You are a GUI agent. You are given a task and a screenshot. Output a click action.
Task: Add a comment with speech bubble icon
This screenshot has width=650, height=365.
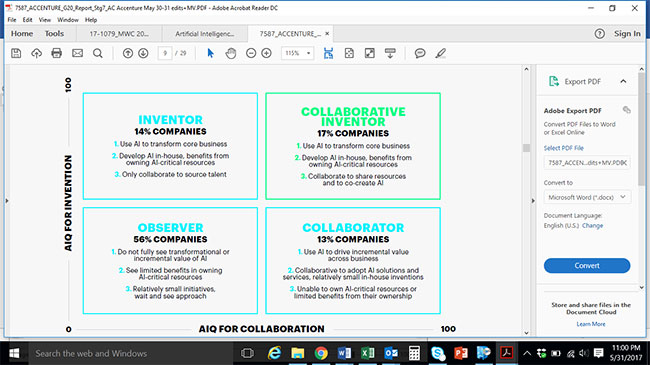[420, 53]
